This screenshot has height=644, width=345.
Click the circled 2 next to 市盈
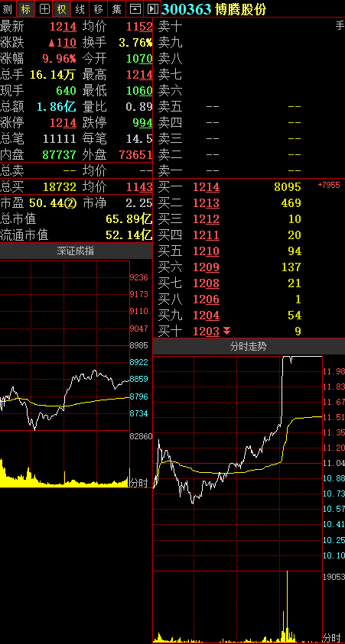click(x=72, y=203)
